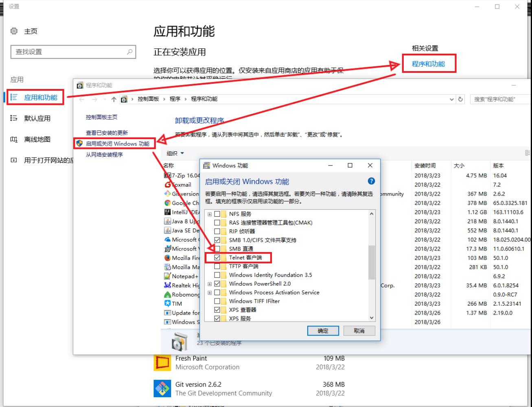
Task: Toggle the XPS Viewer checkbox
Action: [x=217, y=310]
